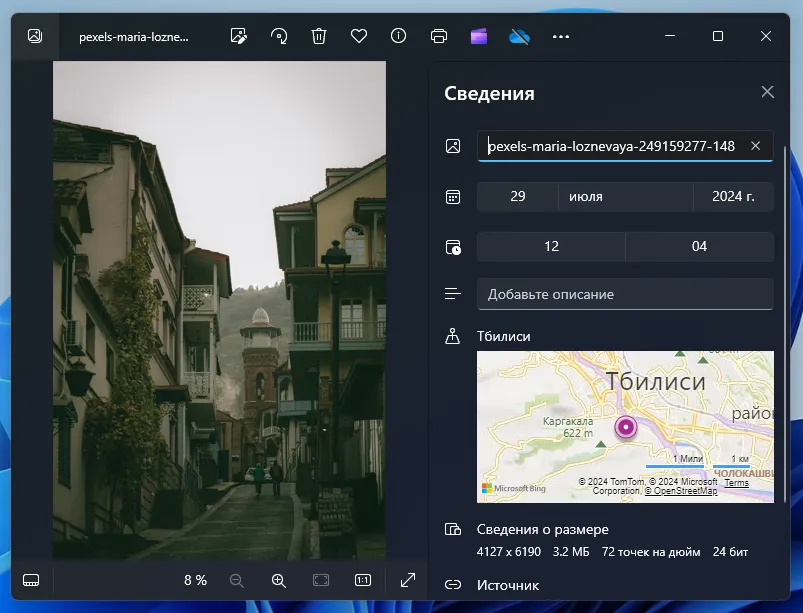The image size is (803, 613).
Task: Click the Добавьте описание description field
Action: [624, 294]
